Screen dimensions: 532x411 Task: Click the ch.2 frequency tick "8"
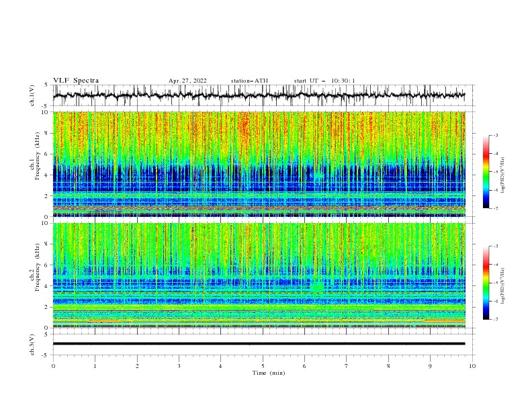46,244
